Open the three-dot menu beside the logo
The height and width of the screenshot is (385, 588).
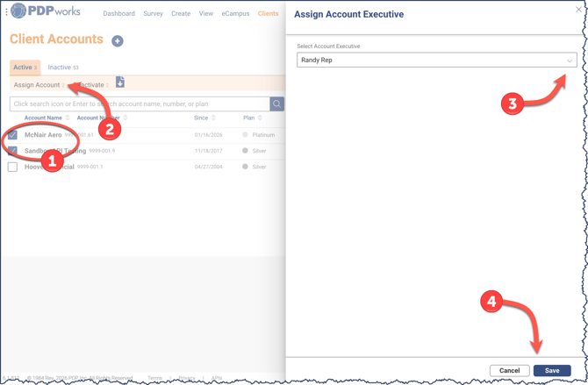point(6,12)
